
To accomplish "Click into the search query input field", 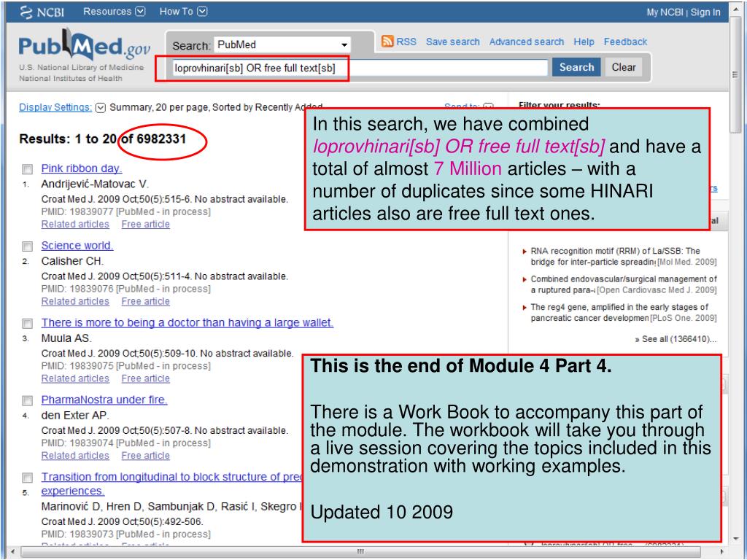I will coord(359,68).
